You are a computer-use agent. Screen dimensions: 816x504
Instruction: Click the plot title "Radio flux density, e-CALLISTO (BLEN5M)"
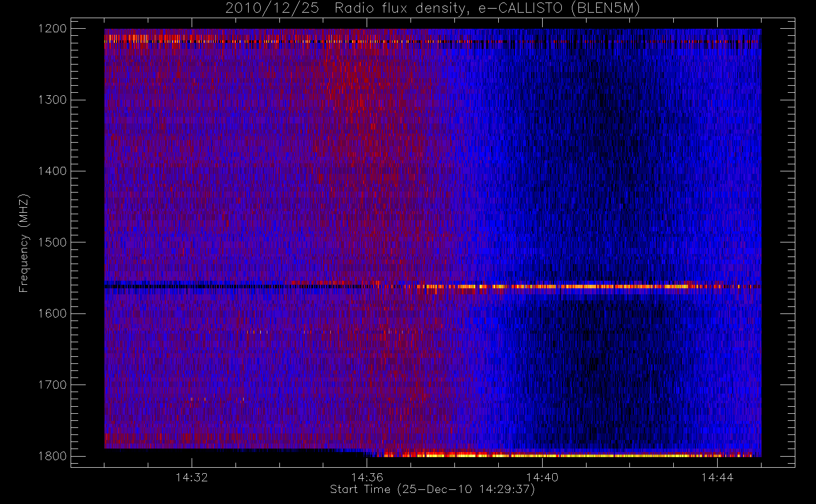coord(487,9)
